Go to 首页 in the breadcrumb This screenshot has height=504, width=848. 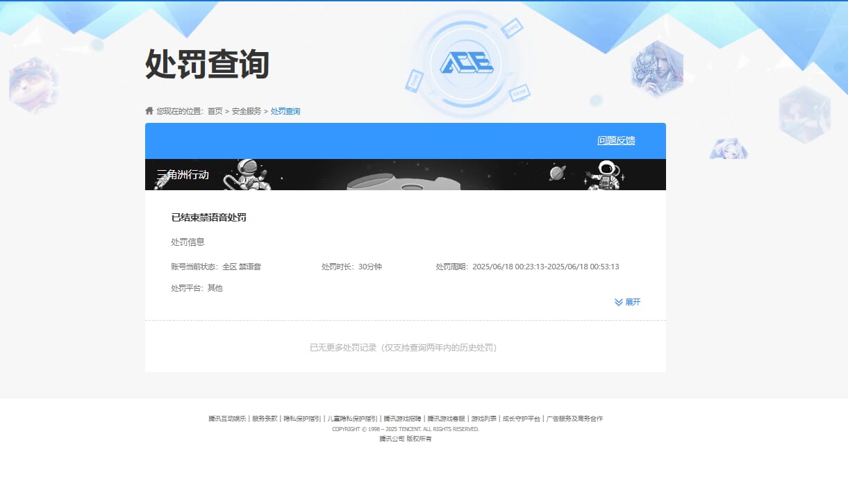point(215,111)
